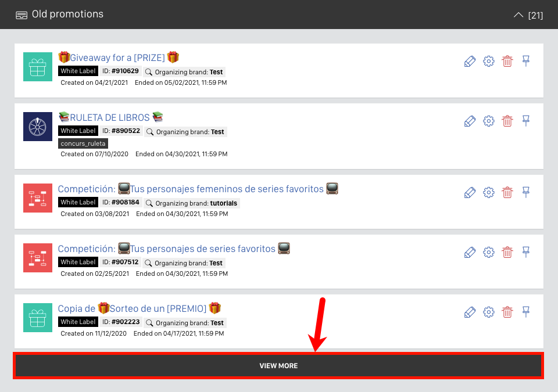Filter by organizing brand Test on #902223
This screenshot has width=558, height=392.
185,323
